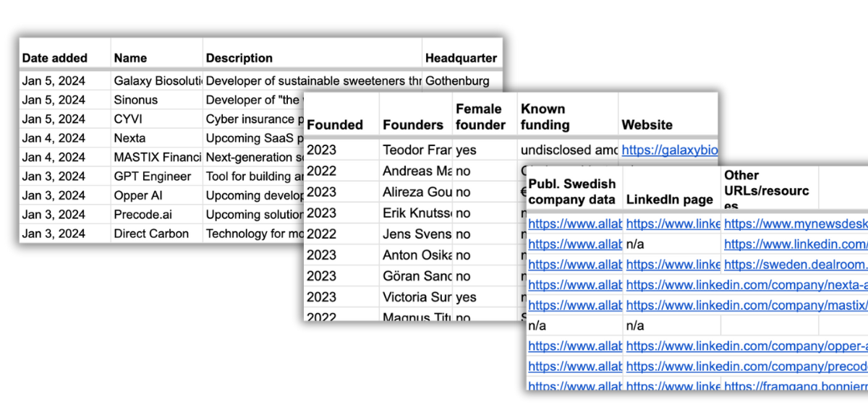Click the date cell in Direct Carbon row
Image resolution: width=868 pixels, height=418 pixels.
coord(65,234)
